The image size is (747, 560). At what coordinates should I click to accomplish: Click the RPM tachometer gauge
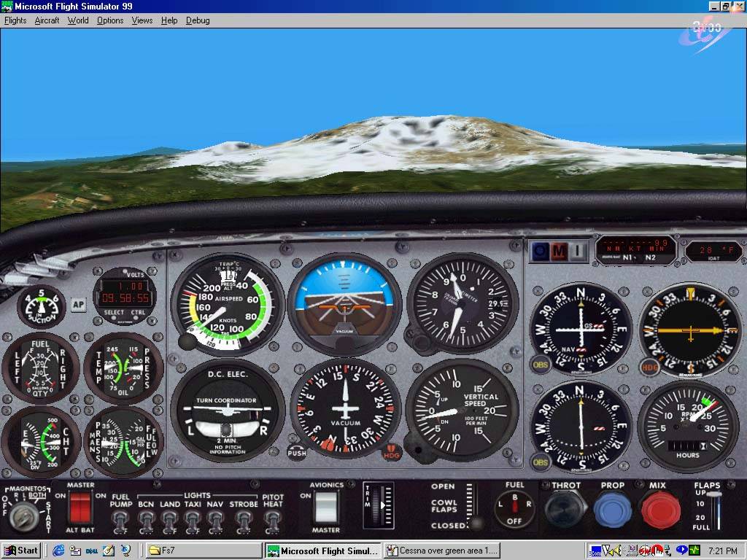pos(687,426)
